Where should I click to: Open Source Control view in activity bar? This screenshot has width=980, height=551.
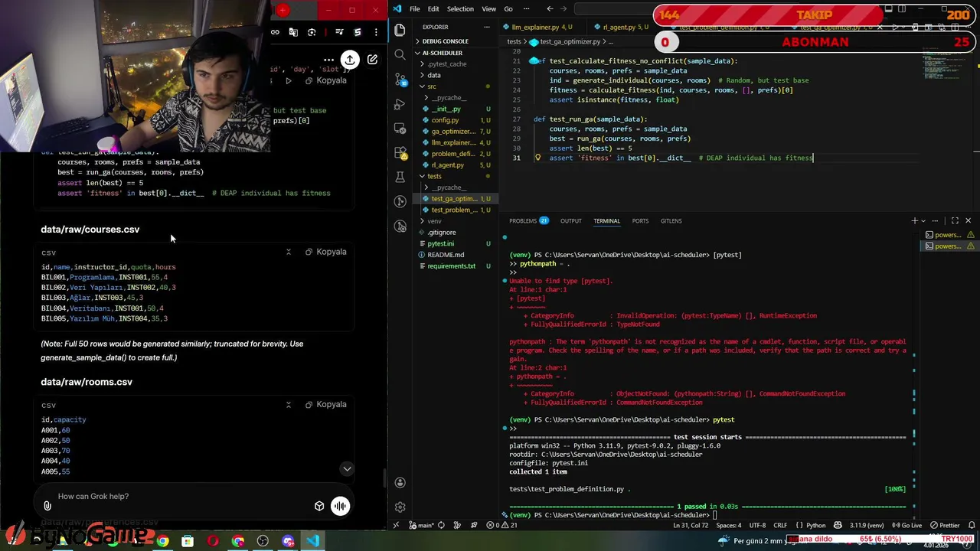pyautogui.click(x=400, y=80)
